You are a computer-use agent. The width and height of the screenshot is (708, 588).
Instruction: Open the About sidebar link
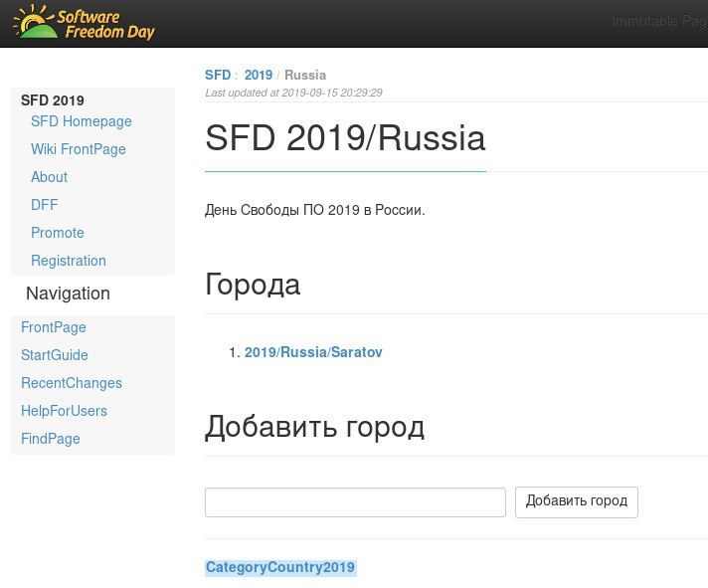49,177
